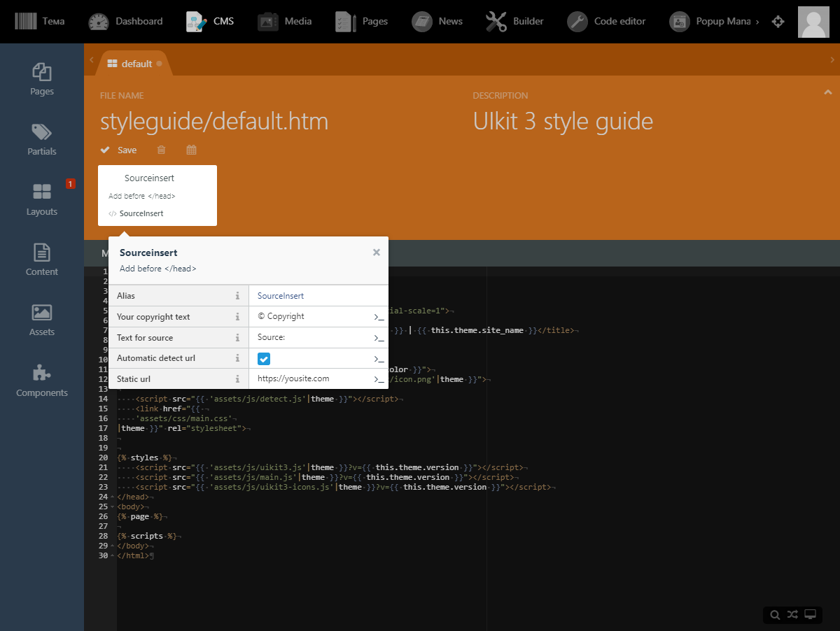Click the calendar icon next to delete
The height and width of the screenshot is (631, 840).
(192, 150)
